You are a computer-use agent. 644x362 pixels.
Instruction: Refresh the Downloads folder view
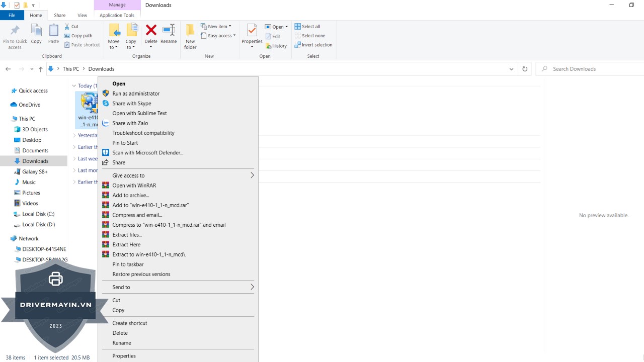525,69
